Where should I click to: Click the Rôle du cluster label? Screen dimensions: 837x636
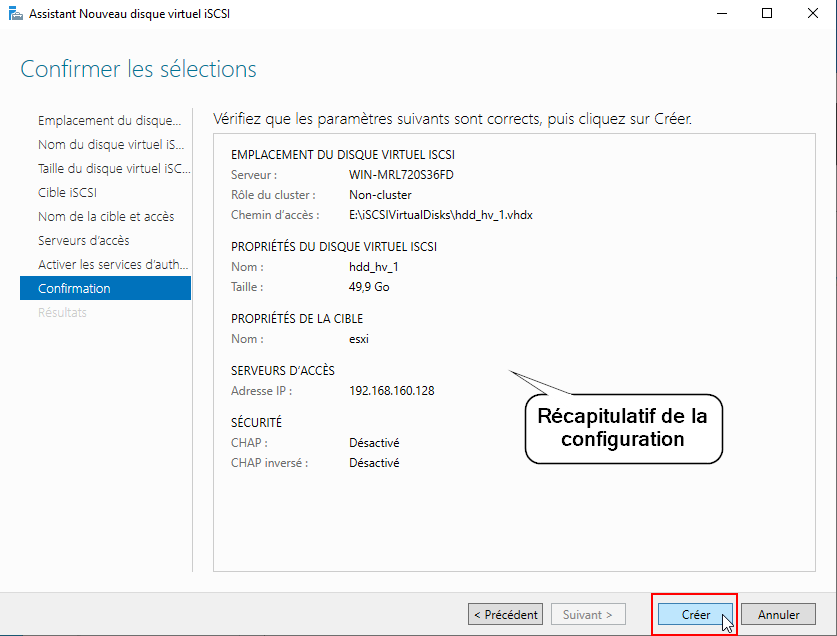(x=273, y=195)
